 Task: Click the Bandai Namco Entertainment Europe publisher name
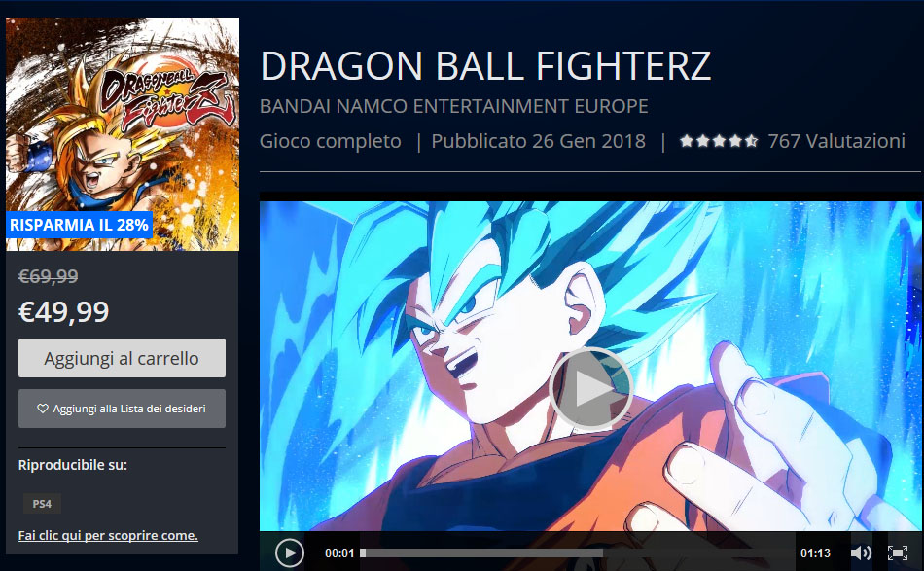click(x=454, y=106)
